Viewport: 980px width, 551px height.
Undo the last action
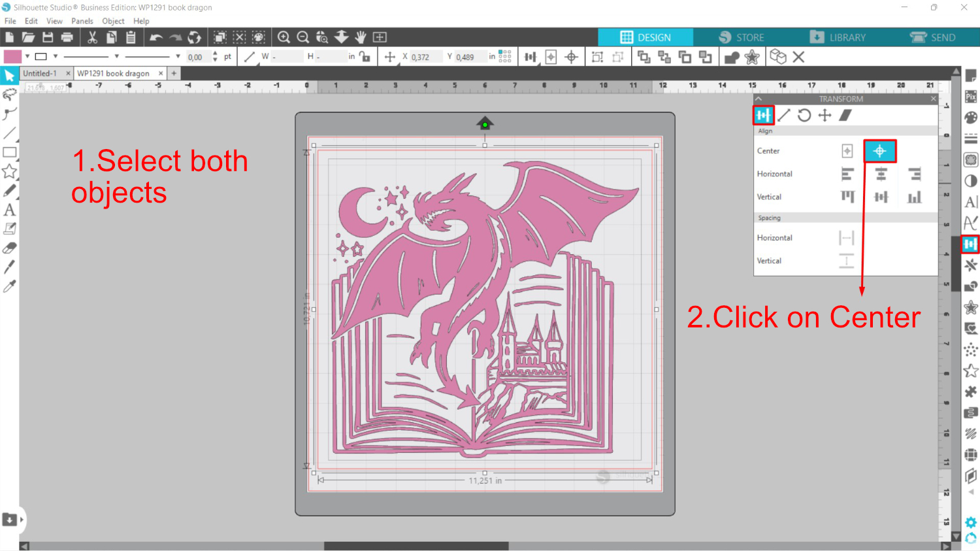(155, 37)
